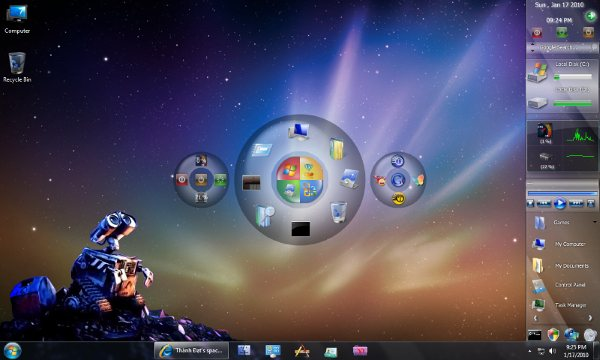Open the Computer desktop icon
This screenshot has width=600, height=360.
pyautogui.click(x=17, y=19)
